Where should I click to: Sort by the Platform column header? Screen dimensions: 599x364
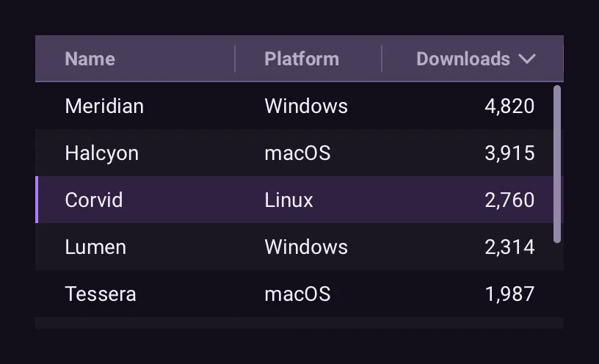(302, 59)
